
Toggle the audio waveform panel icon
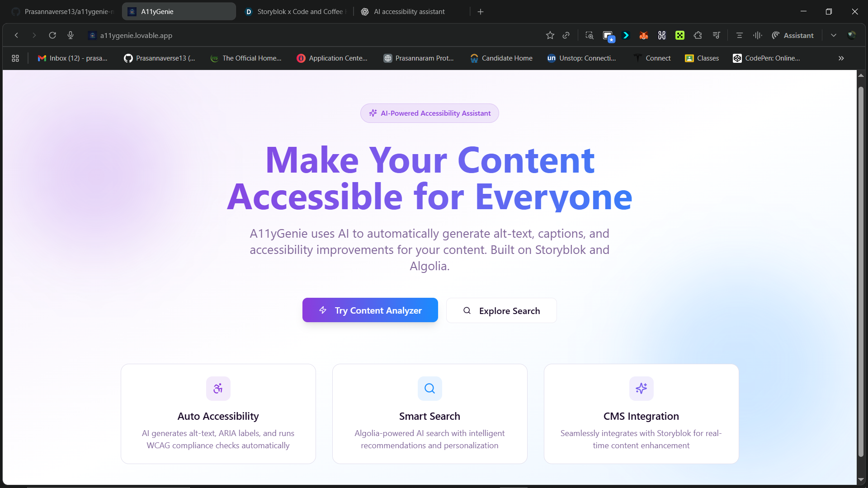(x=757, y=35)
